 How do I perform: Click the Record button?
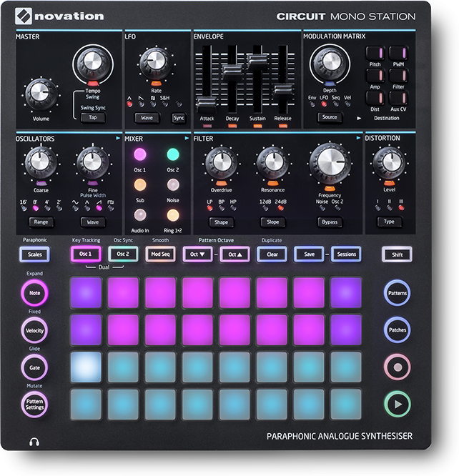(x=398, y=367)
